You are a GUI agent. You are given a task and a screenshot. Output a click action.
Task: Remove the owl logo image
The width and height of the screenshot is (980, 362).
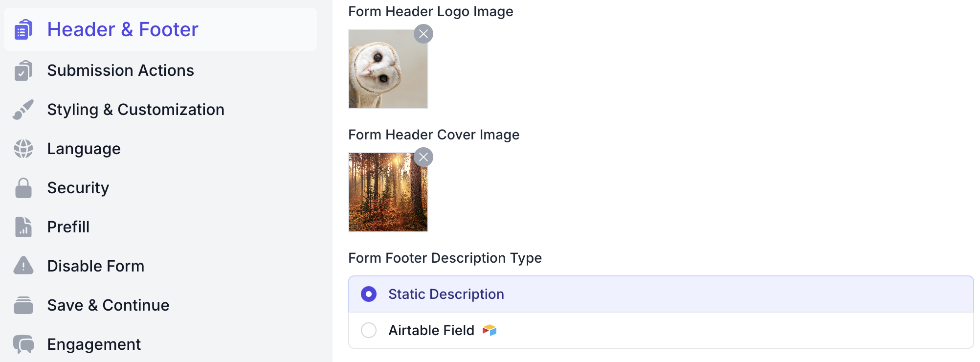point(423,34)
